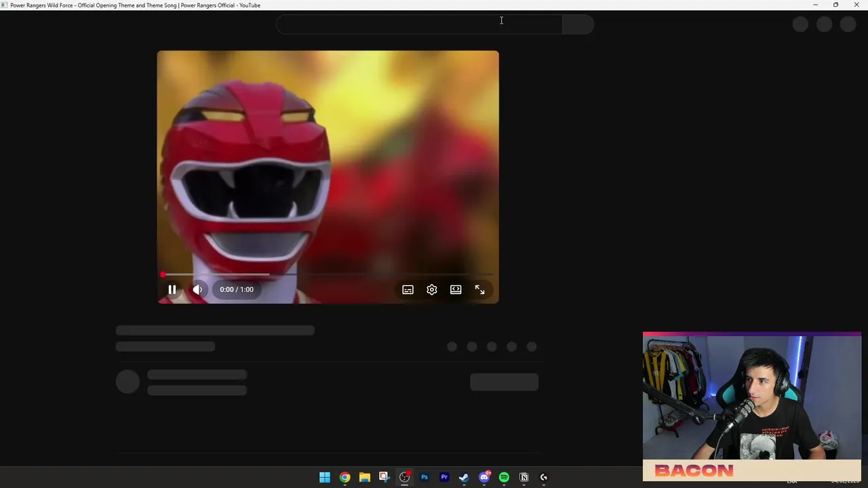Open Premiere Pro from taskbar

point(444,477)
